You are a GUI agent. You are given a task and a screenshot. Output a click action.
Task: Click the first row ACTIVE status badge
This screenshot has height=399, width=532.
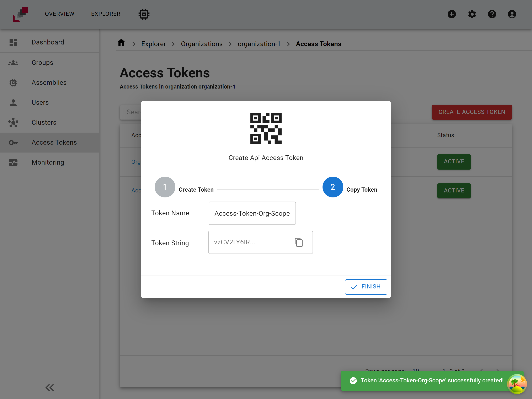pos(454,162)
